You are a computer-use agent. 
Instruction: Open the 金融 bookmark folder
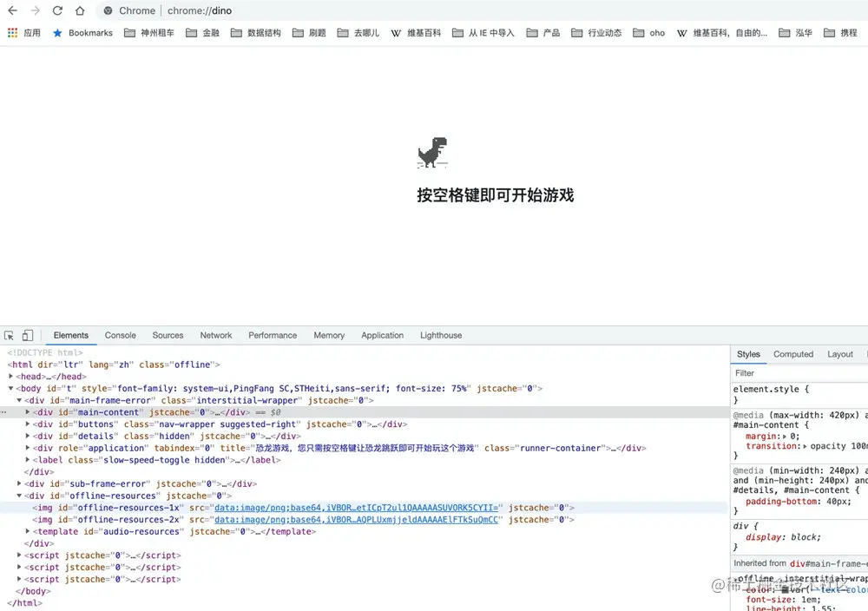point(202,33)
